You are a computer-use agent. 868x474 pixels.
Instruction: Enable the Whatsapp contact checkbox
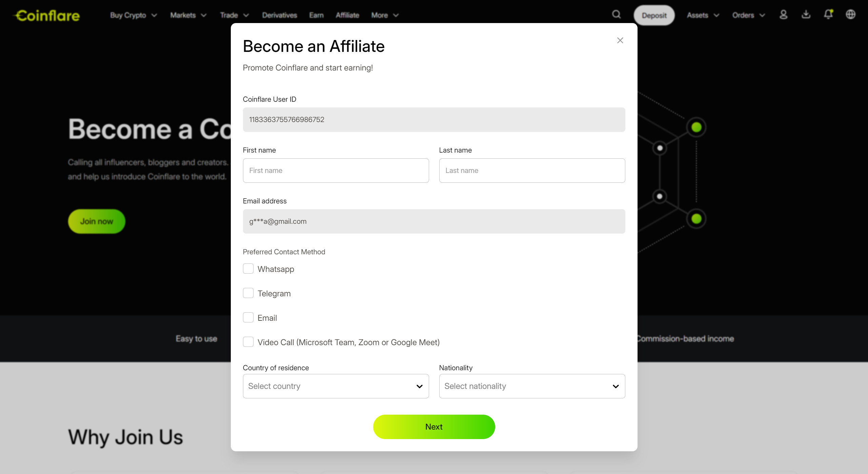point(248,269)
